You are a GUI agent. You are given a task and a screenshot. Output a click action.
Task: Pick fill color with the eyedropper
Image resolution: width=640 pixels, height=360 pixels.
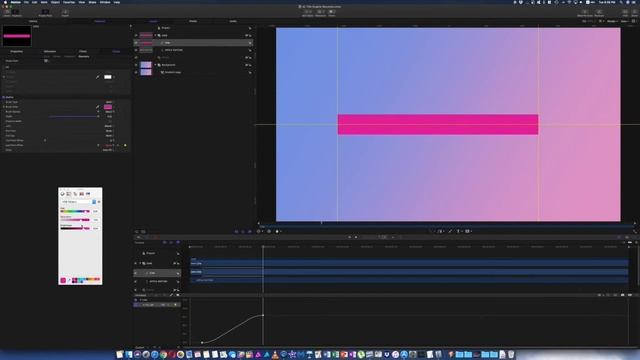pos(98,77)
